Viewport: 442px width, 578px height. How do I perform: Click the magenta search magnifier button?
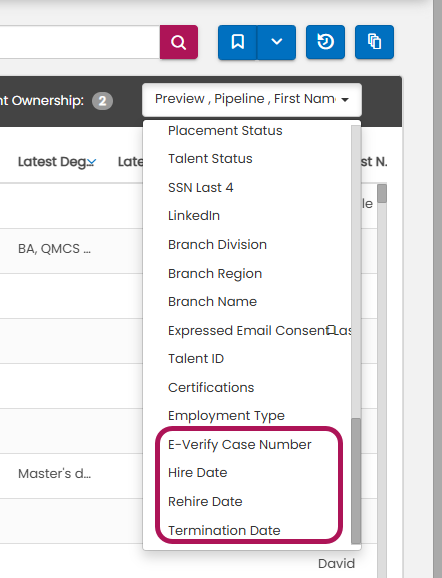pyautogui.click(x=179, y=42)
